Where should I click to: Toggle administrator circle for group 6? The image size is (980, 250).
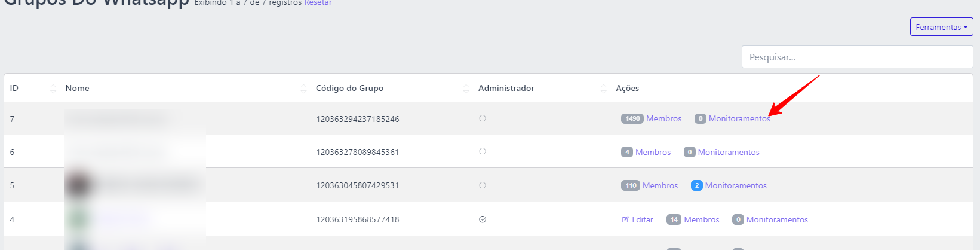pos(483,151)
